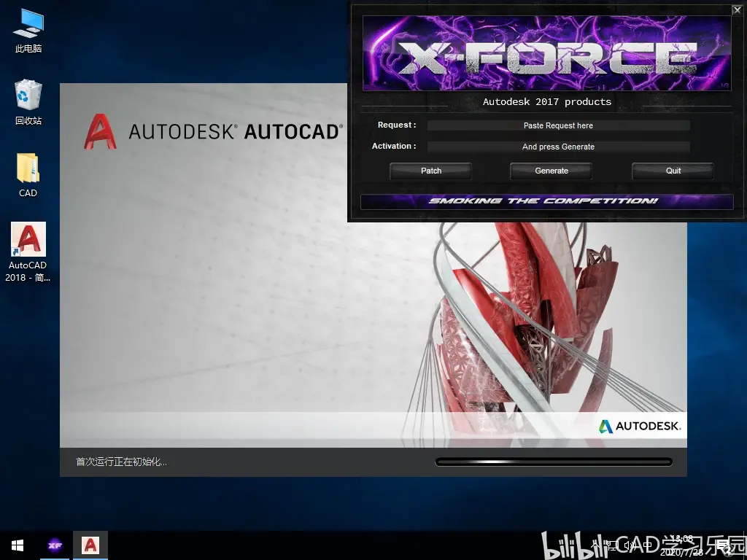Select the AutoCAD 2018 desktop shortcut
Viewport: 747px width, 560px height.
coord(28,252)
